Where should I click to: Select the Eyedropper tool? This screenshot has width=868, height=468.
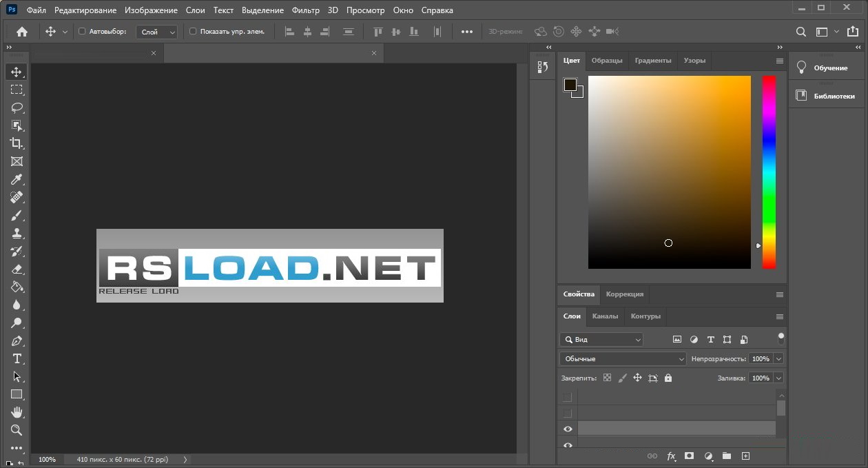17,179
